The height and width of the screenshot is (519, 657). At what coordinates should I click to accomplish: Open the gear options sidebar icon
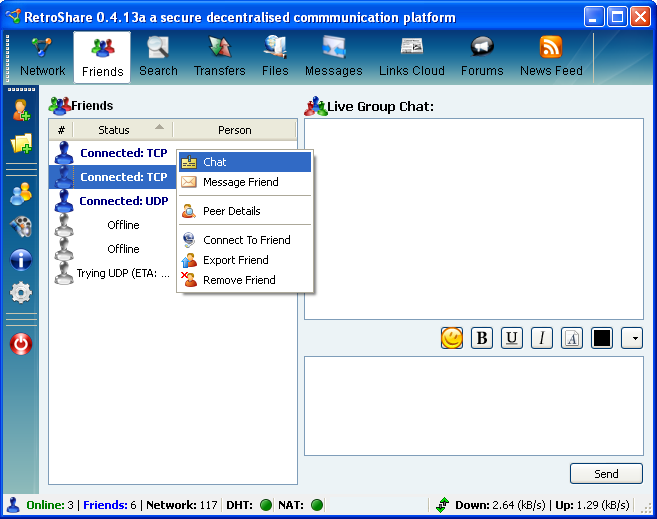[21, 293]
